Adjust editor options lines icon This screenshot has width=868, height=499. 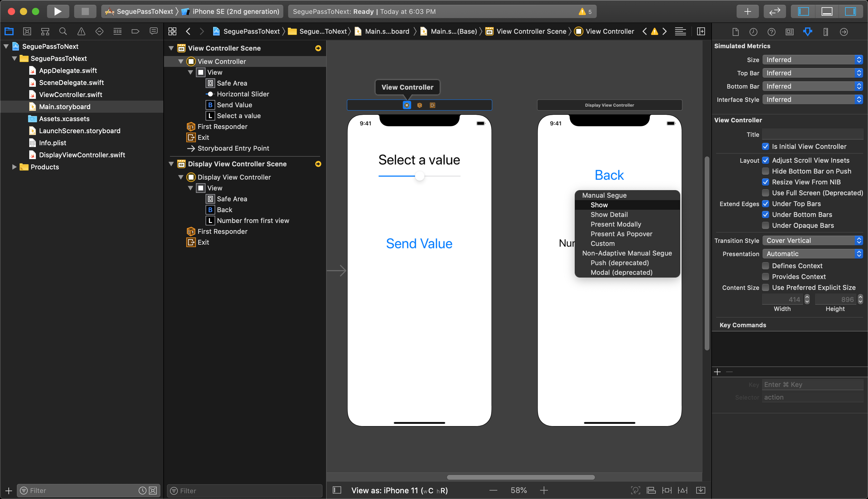point(680,32)
